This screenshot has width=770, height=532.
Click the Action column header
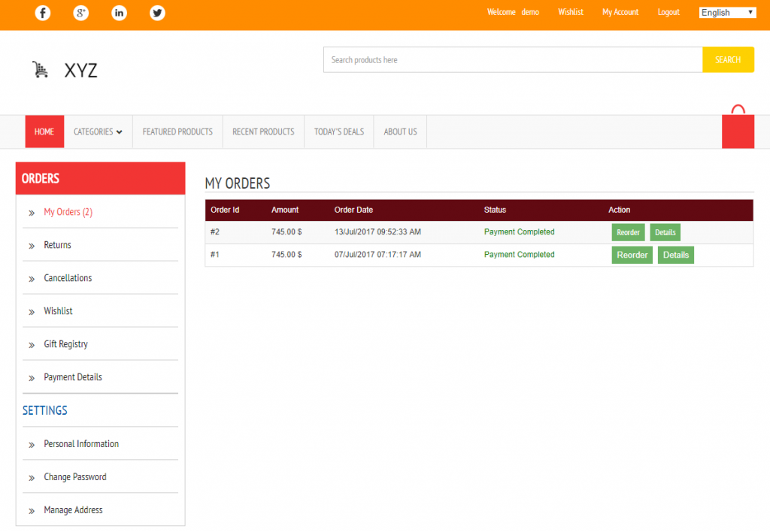click(620, 210)
